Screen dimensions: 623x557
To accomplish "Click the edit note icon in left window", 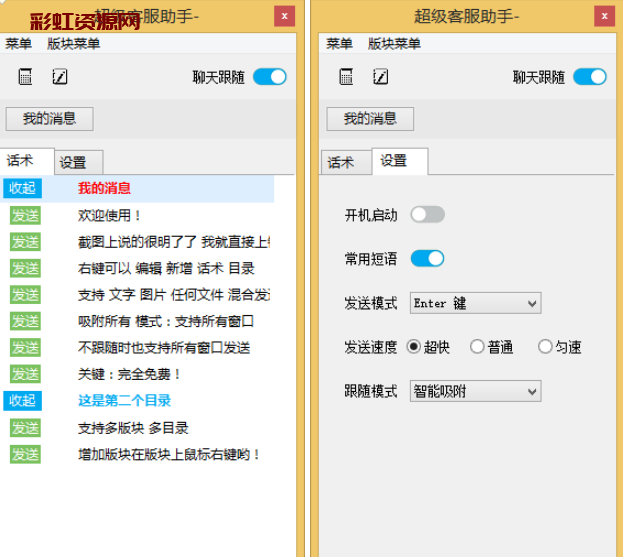I will (x=60, y=77).
